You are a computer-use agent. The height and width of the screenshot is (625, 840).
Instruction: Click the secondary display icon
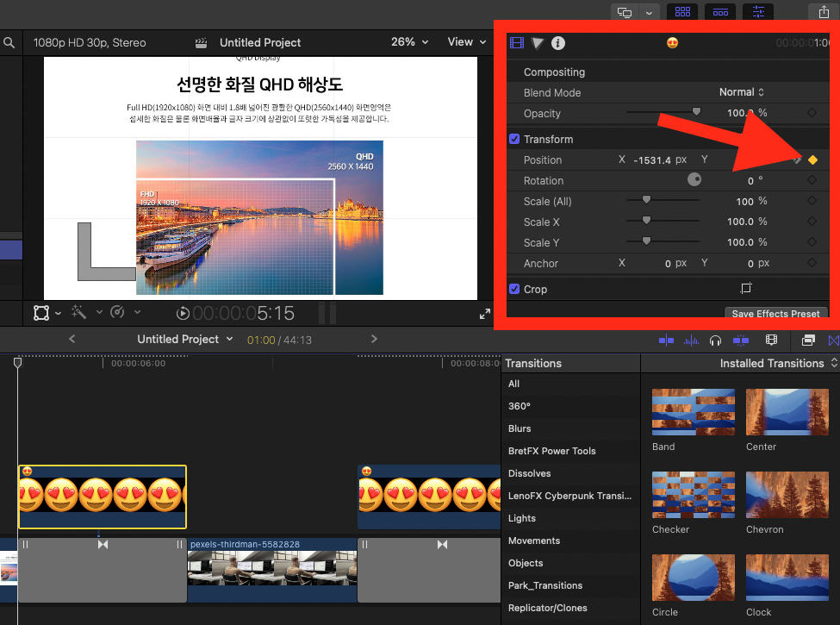click(x=625, y=12)
